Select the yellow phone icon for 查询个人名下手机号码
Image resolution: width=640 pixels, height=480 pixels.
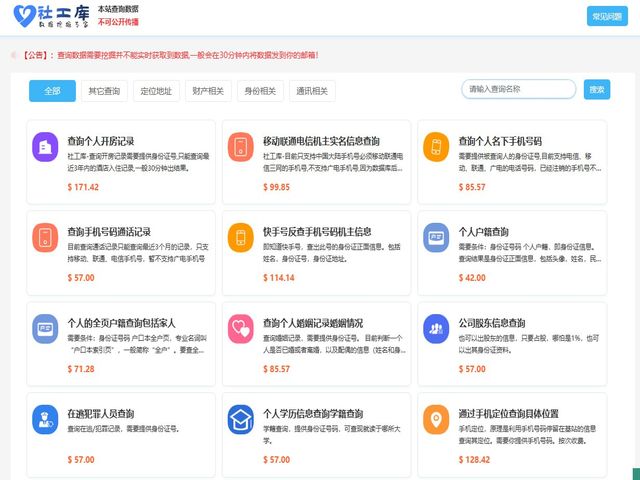click(435, 147)
